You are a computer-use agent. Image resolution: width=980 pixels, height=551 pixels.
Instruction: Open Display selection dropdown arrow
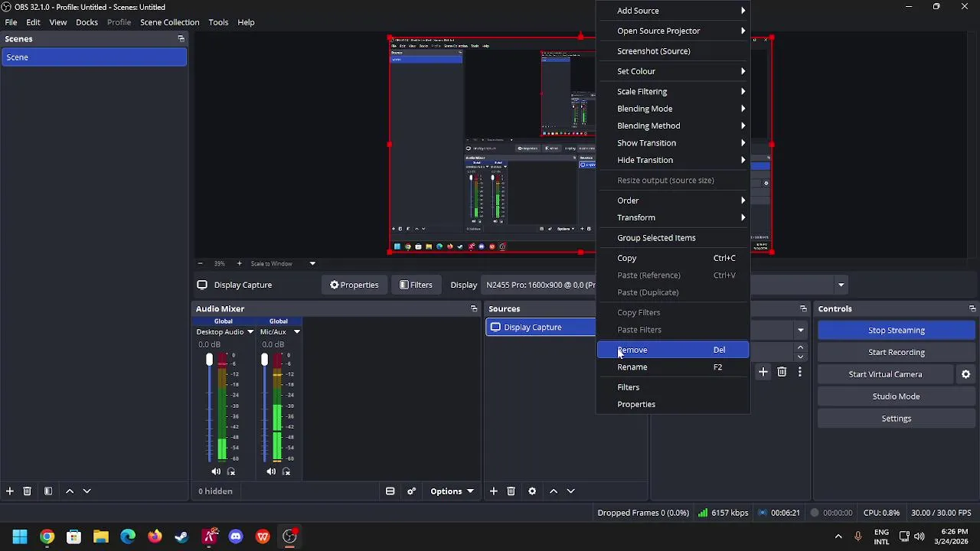tap(841, 285)
